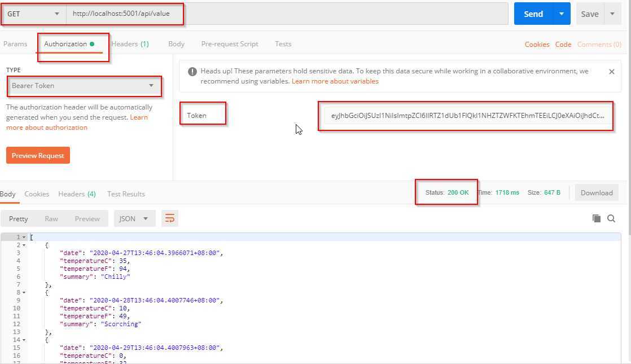Copy response to clipboard icon

pyautogui.click(x=597, y=218)
